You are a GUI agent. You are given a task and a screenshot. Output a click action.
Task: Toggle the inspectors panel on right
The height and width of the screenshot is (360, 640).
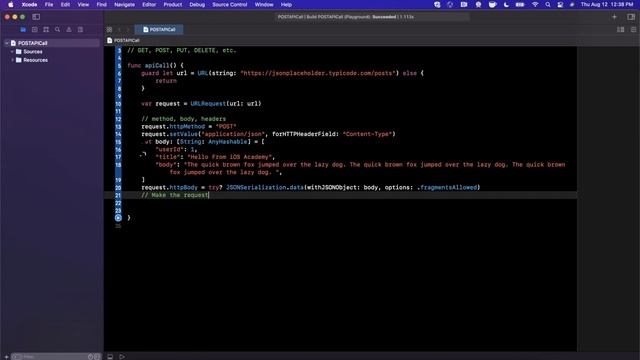pos(631,17)
